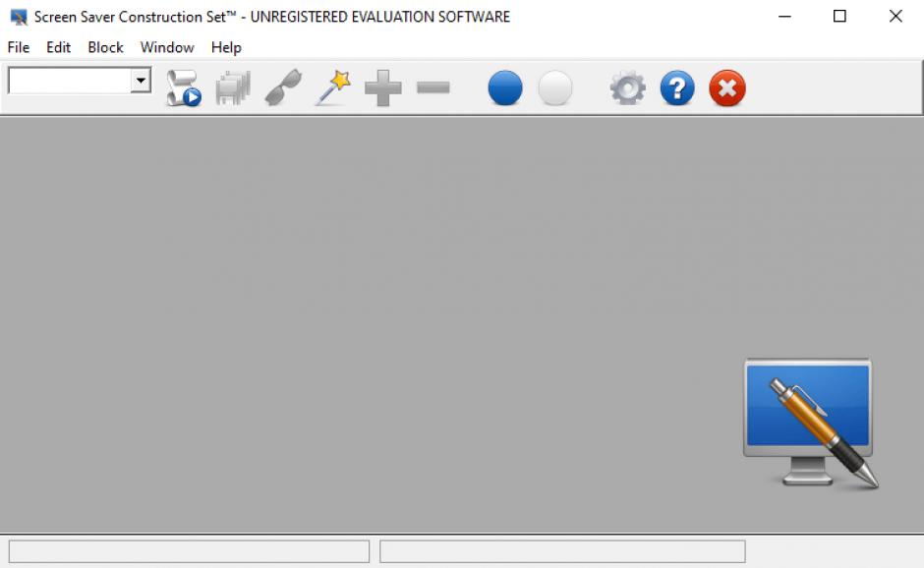Viewport: 924px width, 568px height.
Task: Click the gray plus add icon
Action: click(x=383, y=87)
